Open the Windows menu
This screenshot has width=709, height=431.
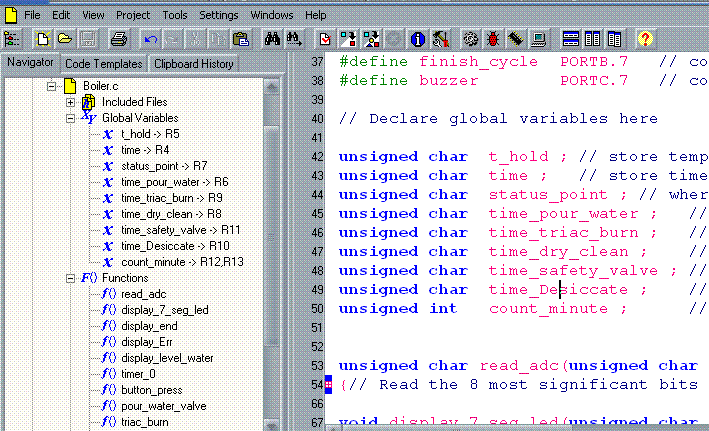pyautogui.click(x=272, y=15)
